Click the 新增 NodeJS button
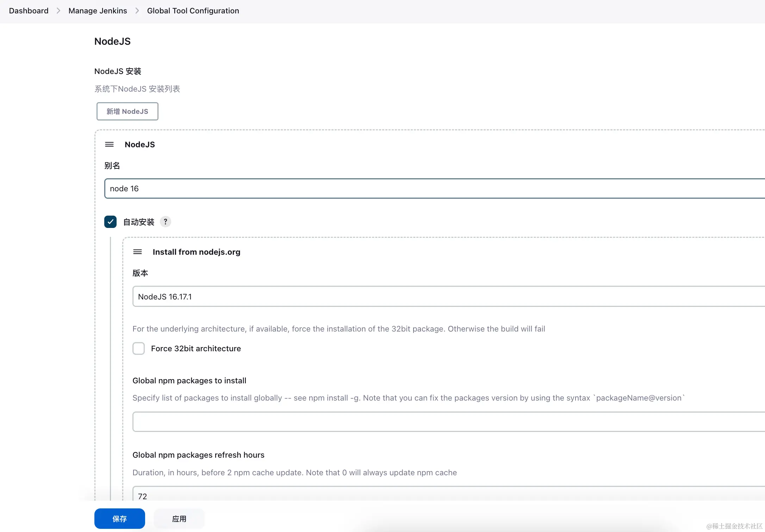The image size is (765, 532). click(127, 111)
